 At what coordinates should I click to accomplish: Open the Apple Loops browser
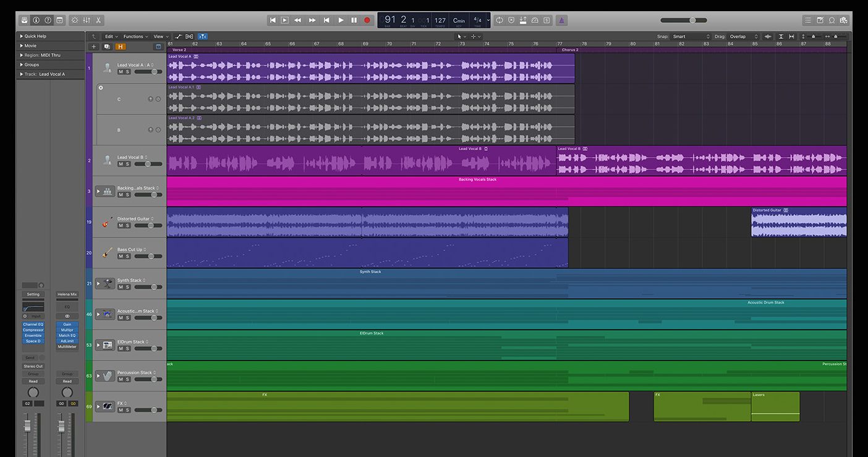832,20
